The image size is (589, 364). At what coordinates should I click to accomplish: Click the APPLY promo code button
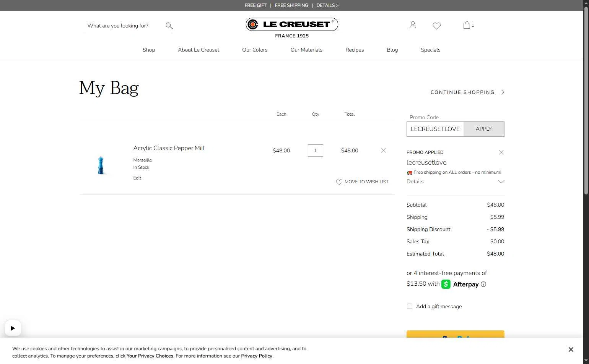[x=484, y=129]
